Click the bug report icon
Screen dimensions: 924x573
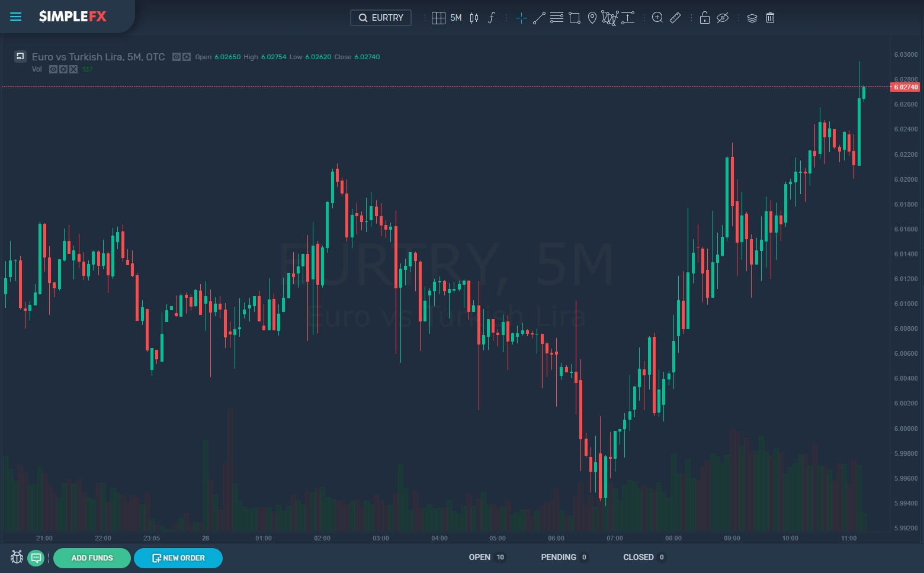17,558
